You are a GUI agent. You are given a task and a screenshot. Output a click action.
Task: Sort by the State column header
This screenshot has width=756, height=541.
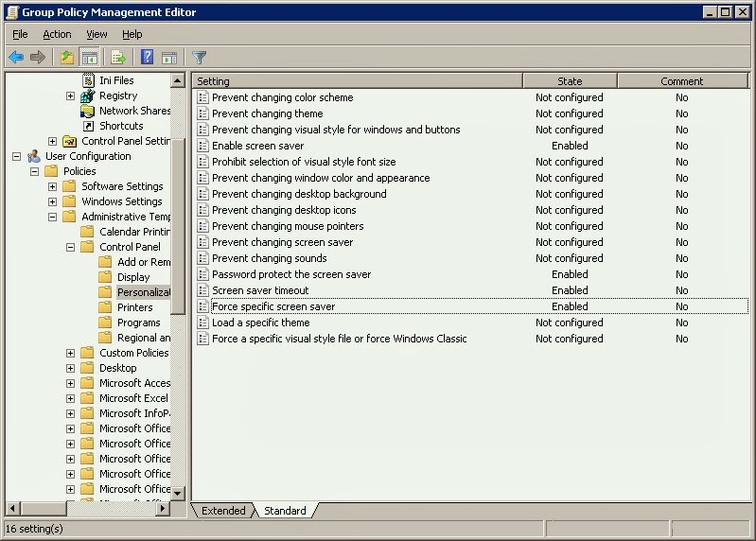pyautogui.click(x=570, y=81)
